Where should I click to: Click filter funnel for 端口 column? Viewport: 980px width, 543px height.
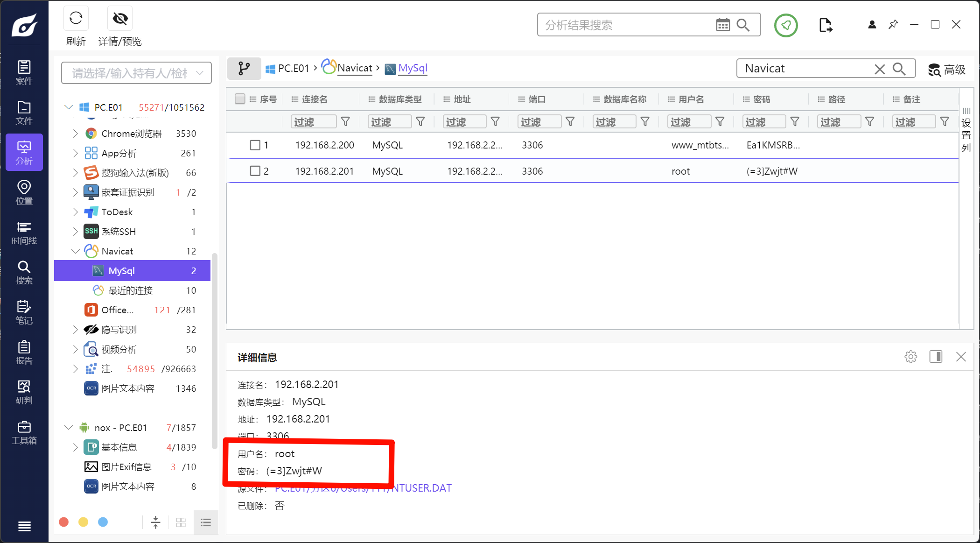point(570,122)
